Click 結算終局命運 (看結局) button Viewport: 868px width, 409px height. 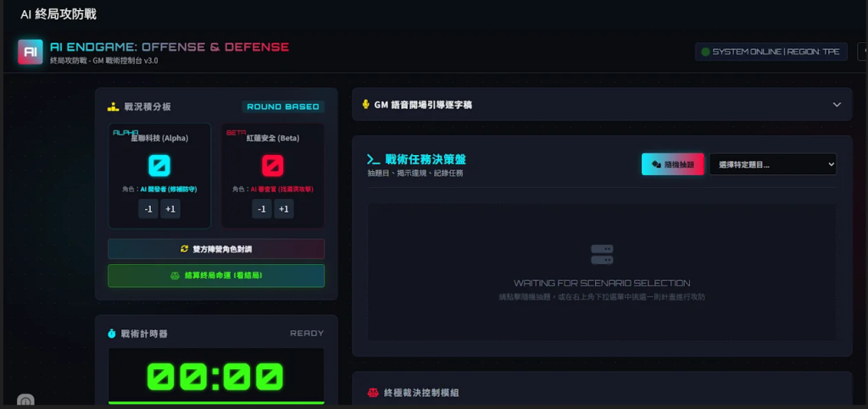point(216,275)
